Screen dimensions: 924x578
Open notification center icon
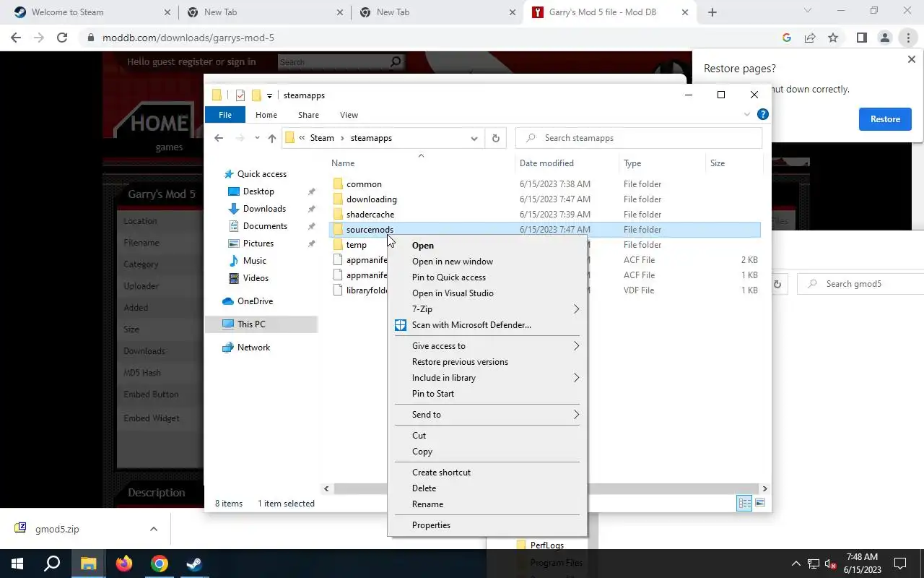900,564
